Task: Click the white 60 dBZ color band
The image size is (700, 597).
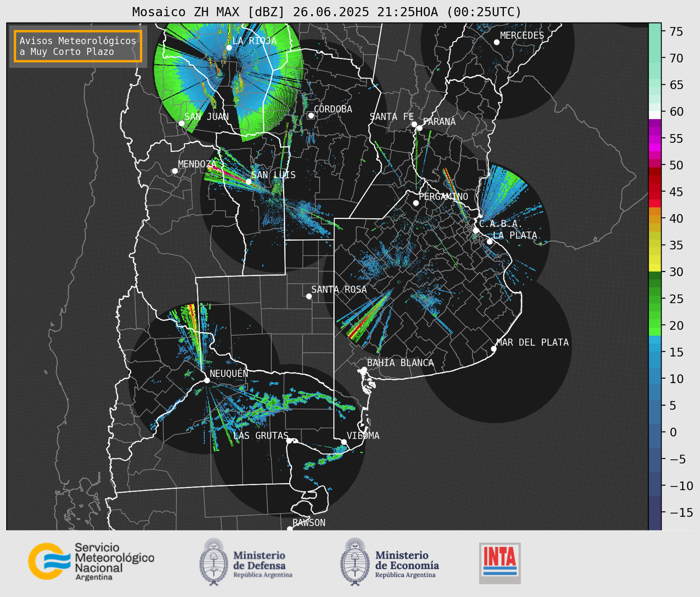Action: coord(655,114)
